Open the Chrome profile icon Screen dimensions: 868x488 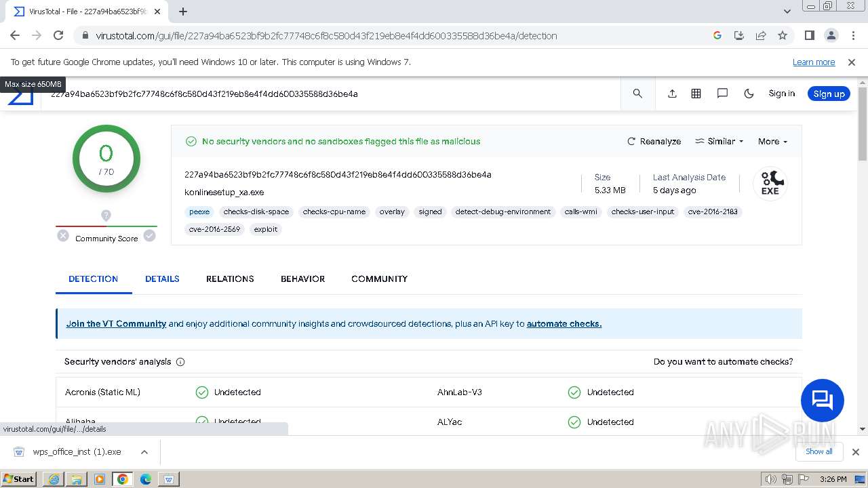831,35
